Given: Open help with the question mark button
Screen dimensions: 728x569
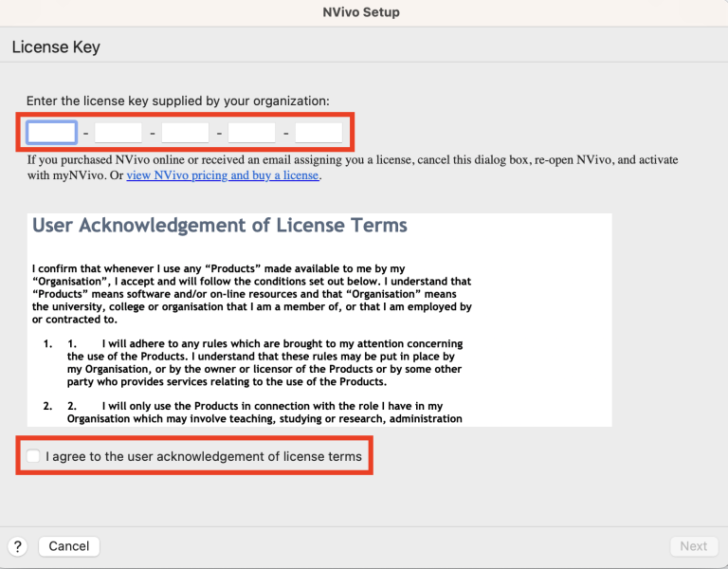Looking at the screenshot, I should coord(17,546).
